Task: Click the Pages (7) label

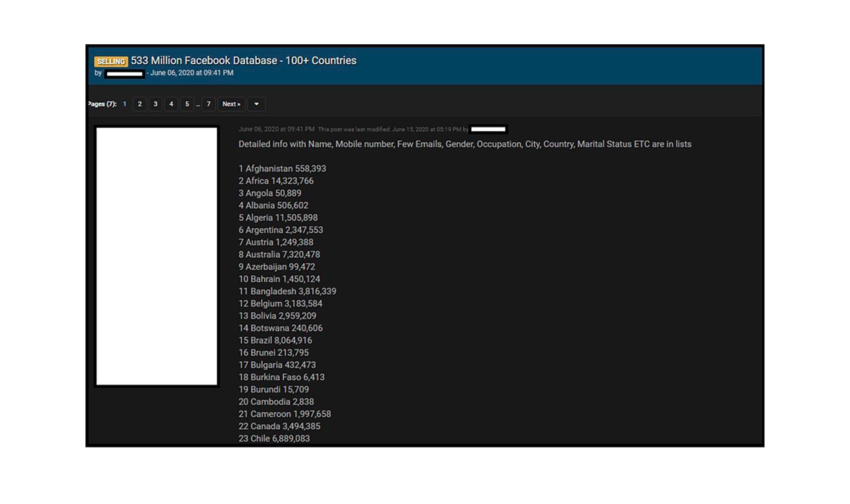Action: point(102,104)
